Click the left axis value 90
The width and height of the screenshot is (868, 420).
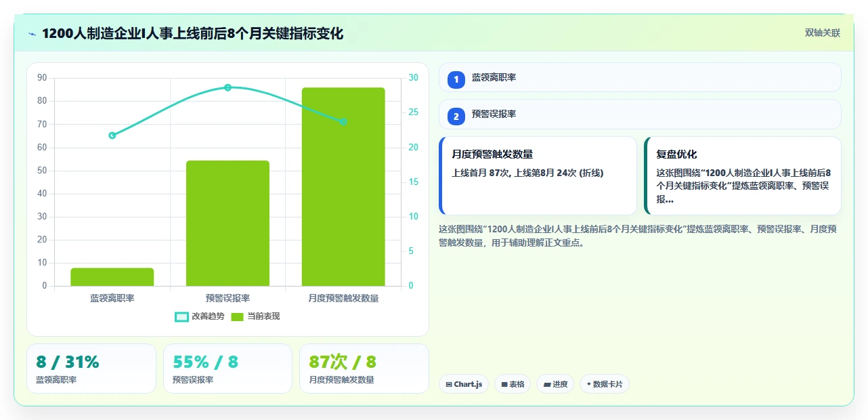(x=42, y=78)
